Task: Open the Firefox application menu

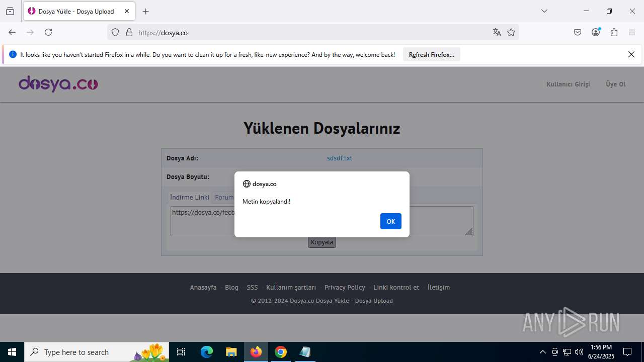Action: [x=632, y=32]
